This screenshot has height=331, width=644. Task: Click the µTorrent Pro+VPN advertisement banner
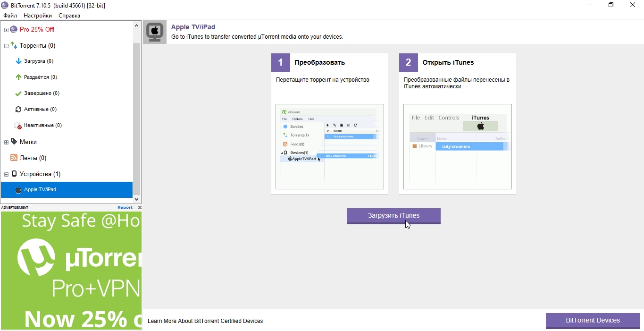point(71,271)
